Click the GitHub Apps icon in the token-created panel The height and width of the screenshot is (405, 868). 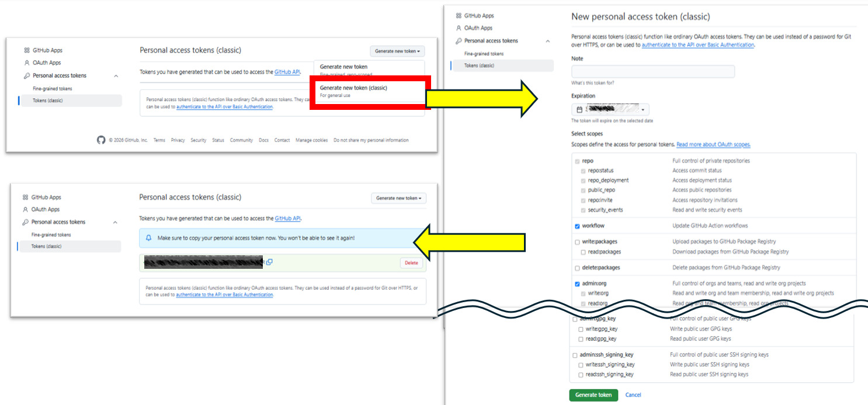26,198
